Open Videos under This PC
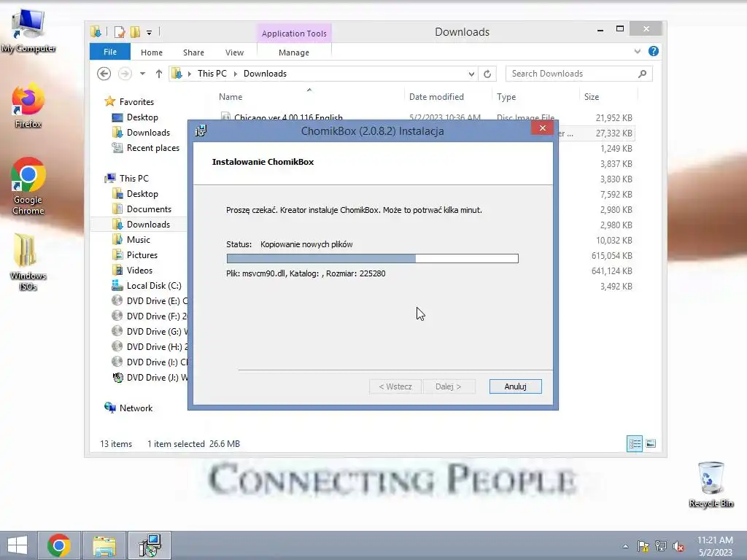 (139, 270)
